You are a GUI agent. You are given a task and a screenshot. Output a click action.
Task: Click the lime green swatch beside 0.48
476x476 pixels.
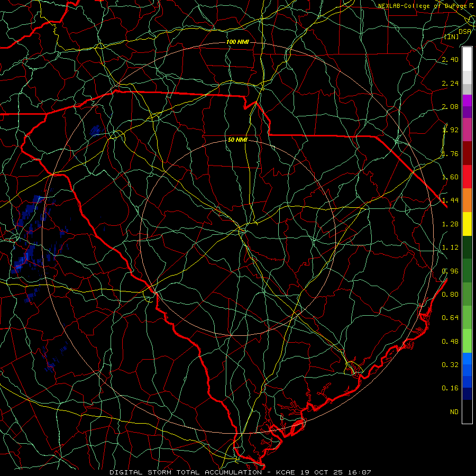pos(467,341)
